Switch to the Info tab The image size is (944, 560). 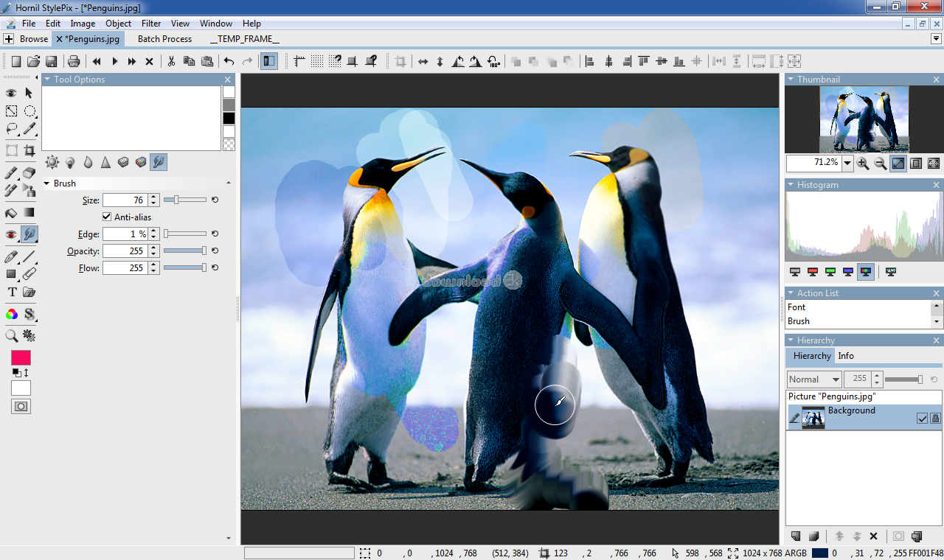tap(846, 356)
